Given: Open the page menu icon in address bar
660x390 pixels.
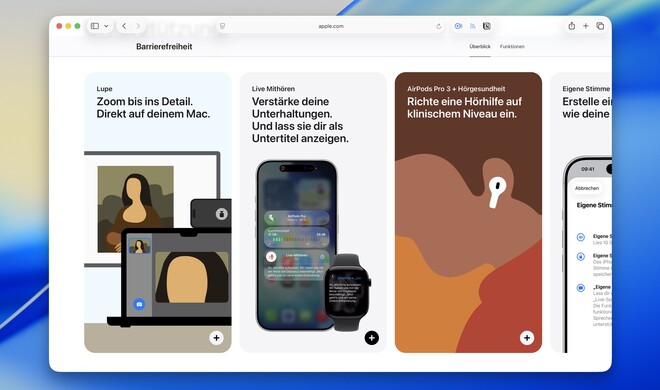Looking at the screenshot, I should click(222, 26).
